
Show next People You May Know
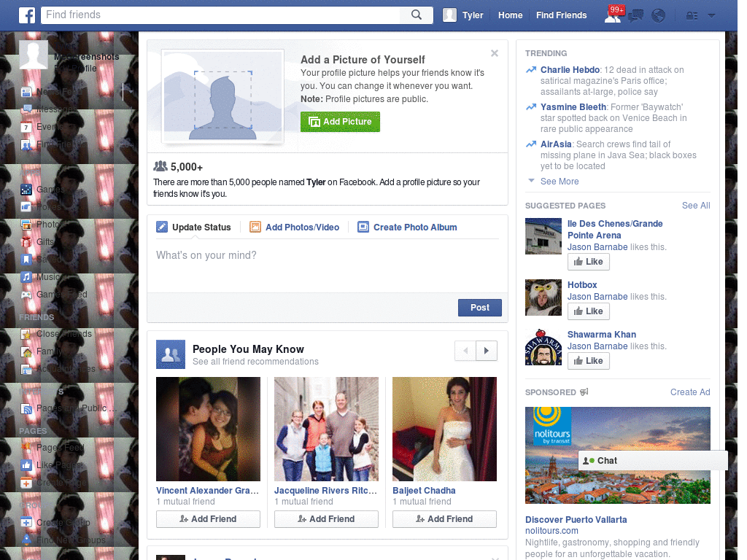coord(487,351)
